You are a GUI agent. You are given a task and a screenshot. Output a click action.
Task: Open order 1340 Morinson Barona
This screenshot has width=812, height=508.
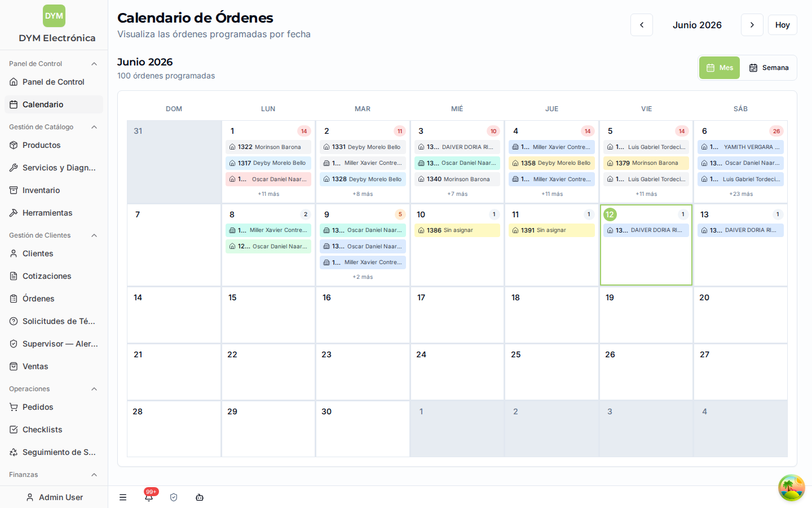coord(457,179)
